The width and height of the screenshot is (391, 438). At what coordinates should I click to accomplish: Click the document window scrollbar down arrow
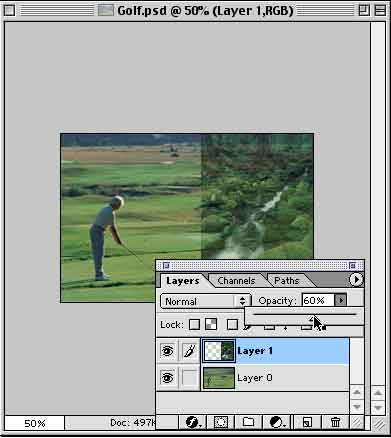[378, 407]
